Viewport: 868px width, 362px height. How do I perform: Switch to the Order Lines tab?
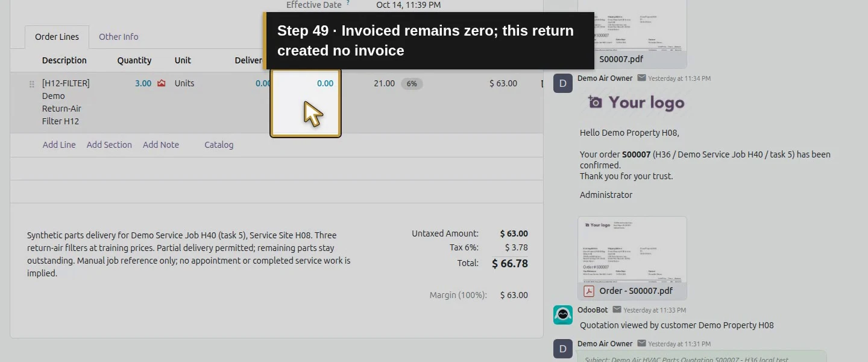click(57, 37)
